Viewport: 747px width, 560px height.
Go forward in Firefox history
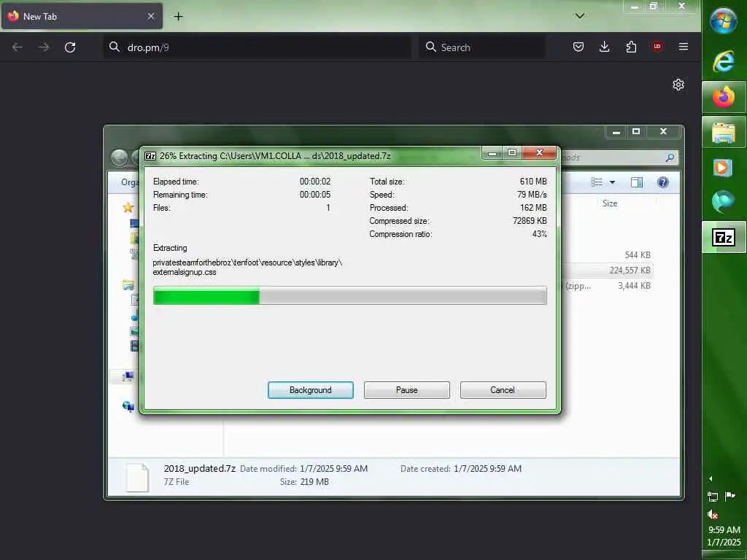coord(43,47)
